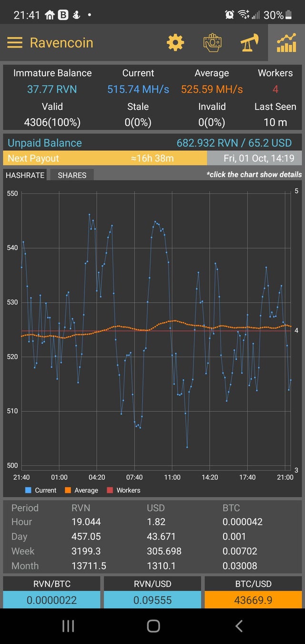Tap the Month RVN value 13711.5

click(89, 566)
